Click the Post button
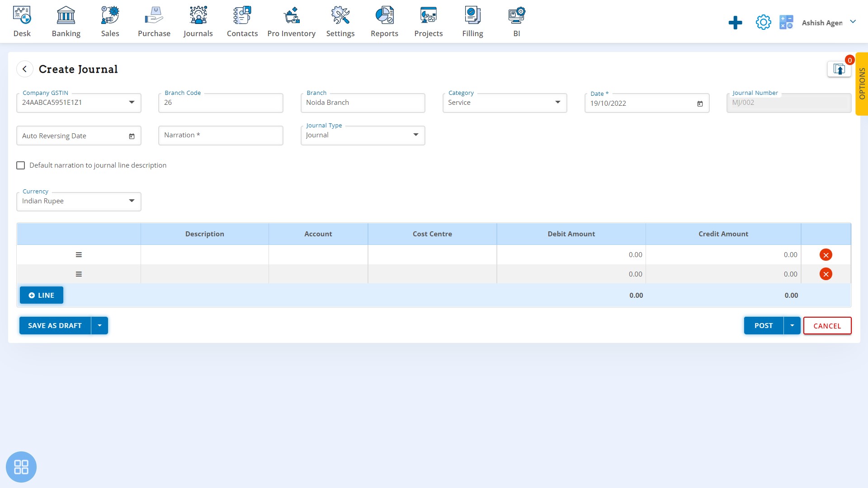Viewport: 868px width, 488px height. (763, 325)
